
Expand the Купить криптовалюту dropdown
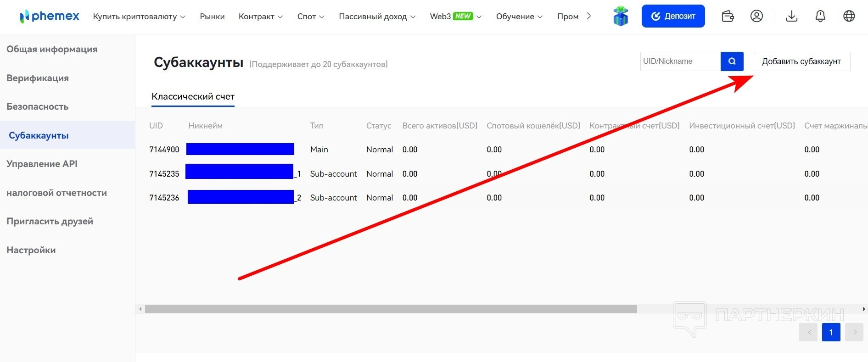tap(139, 17)
